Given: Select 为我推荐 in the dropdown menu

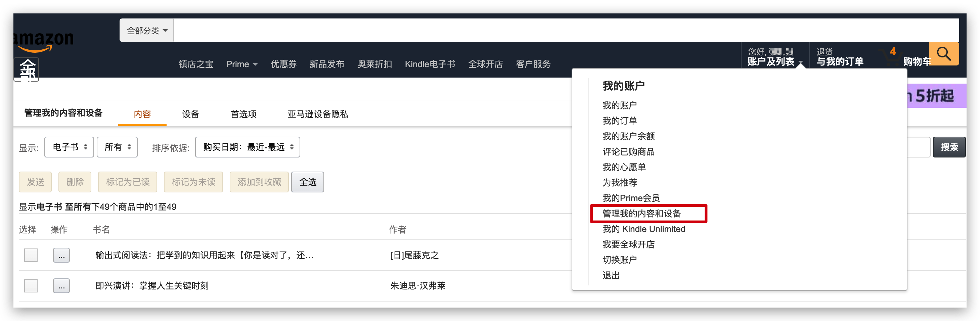Looking at the screenshot, I should tap(619, 183).
